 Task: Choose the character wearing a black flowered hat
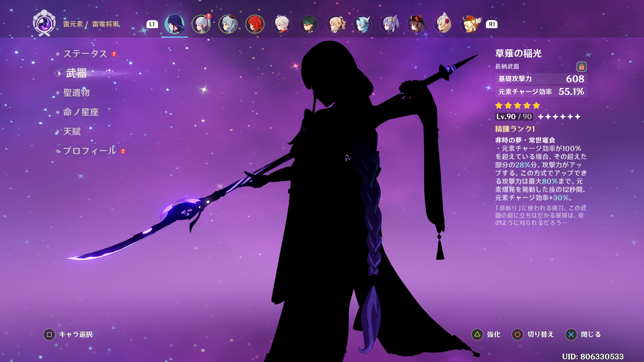tap(416, 24)
